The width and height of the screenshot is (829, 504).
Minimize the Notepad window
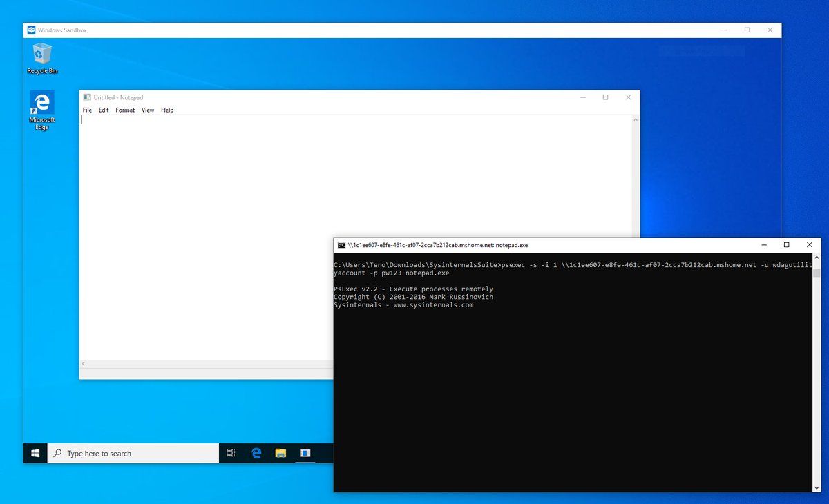(x=583, y=97)
